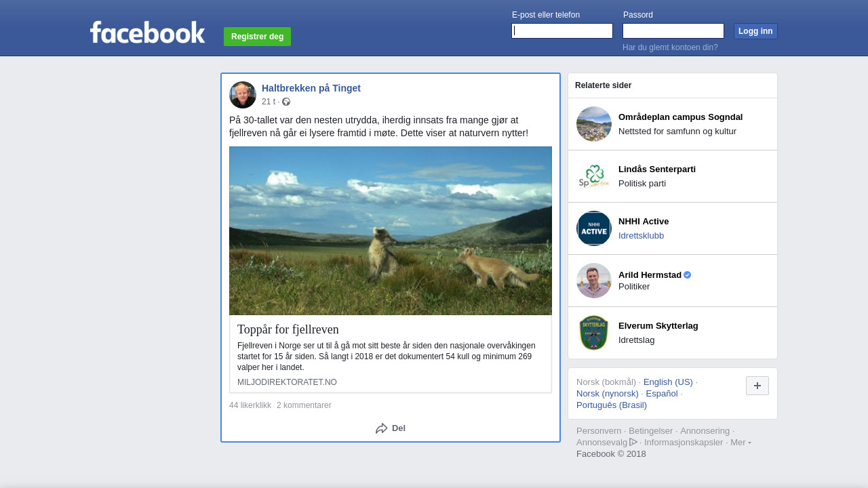Click the plus button for more languages
The height and width of the screenshot is (488, 868).
pos(757,386)
